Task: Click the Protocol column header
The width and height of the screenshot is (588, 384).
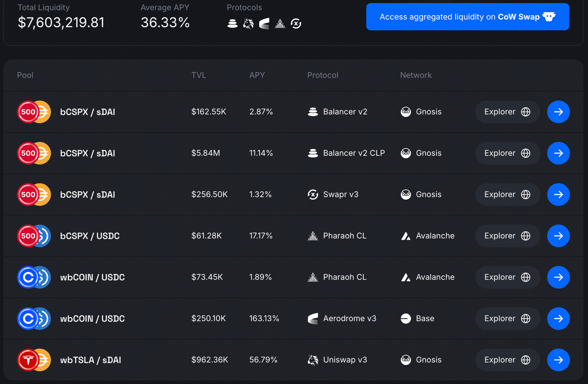Action: tap(323, 75)
